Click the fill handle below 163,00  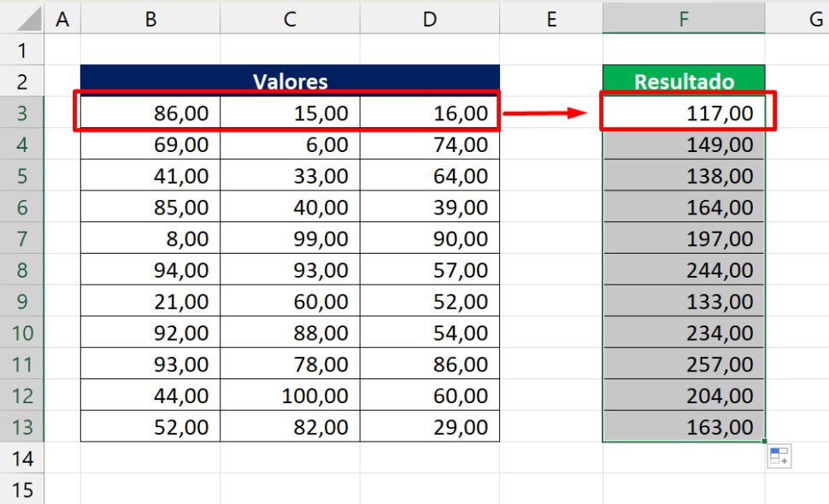(765, 442)
